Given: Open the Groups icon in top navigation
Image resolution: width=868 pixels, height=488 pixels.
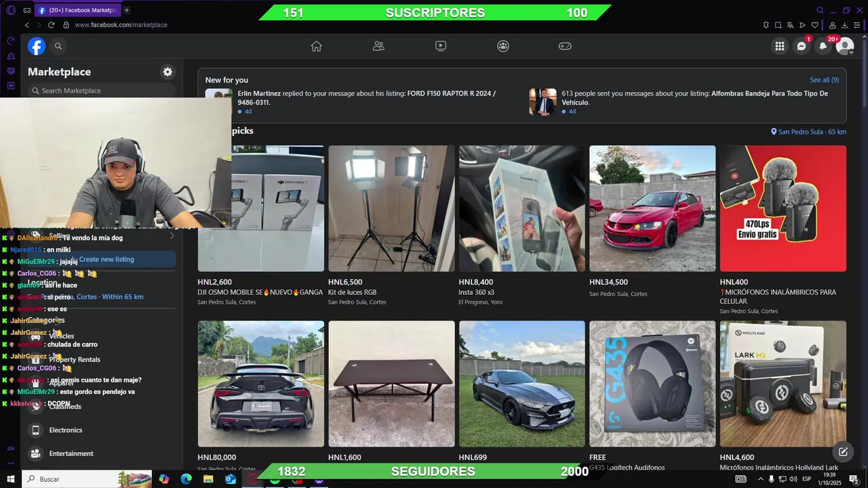Looking at the screenshot, I should (503, 46).
